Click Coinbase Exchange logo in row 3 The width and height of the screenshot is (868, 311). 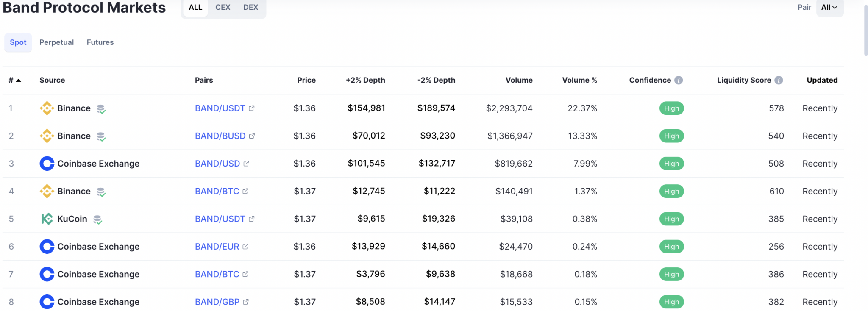point(47,164)
